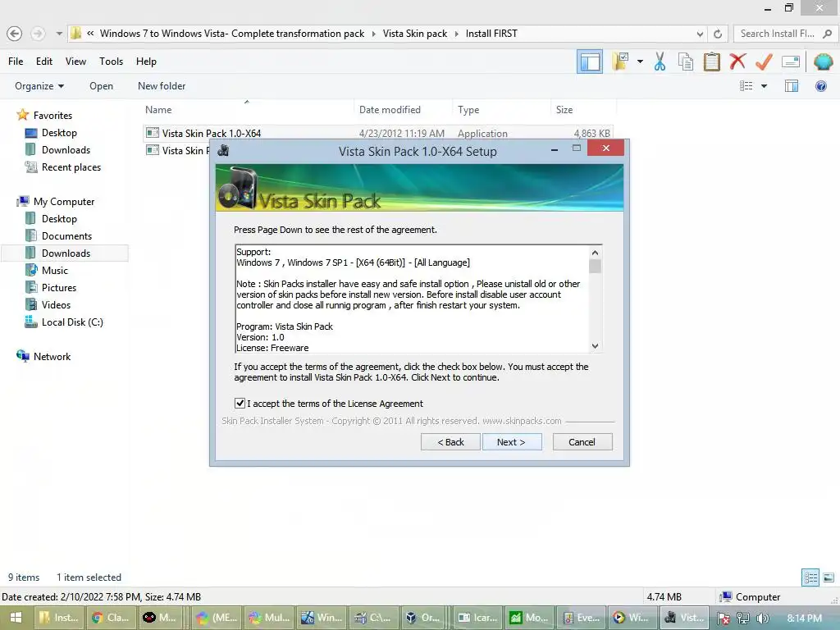Open Local Disk (C:) in the sidebar
840x630 pixels.
(x=72, y=322)
